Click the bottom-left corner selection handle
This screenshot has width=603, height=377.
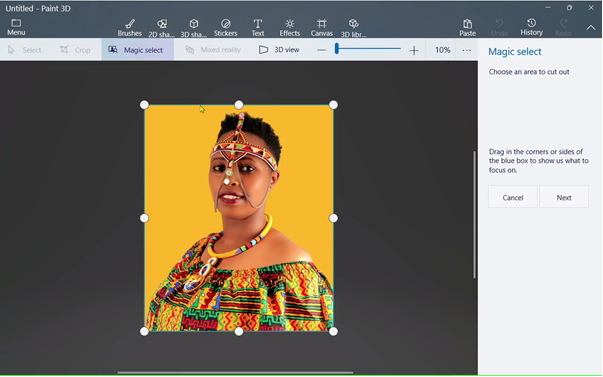tap(144, 331)
